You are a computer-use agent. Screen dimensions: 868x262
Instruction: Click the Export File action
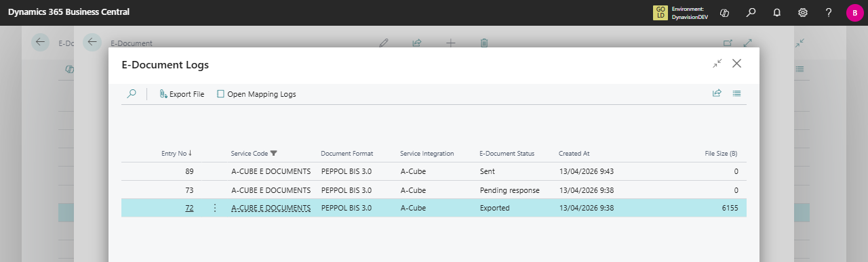(x=182, y=94)
